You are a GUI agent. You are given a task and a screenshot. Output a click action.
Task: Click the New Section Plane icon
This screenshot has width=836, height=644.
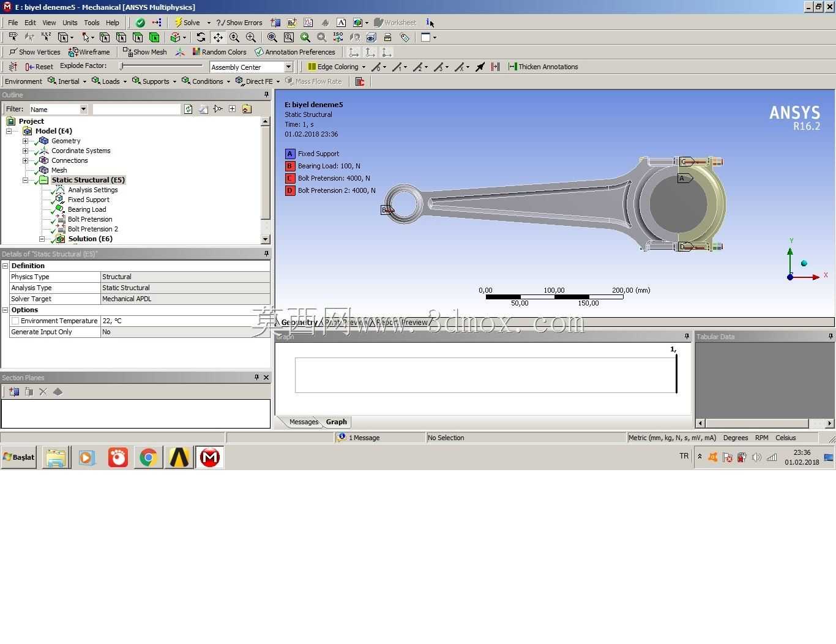click(14, 392)
